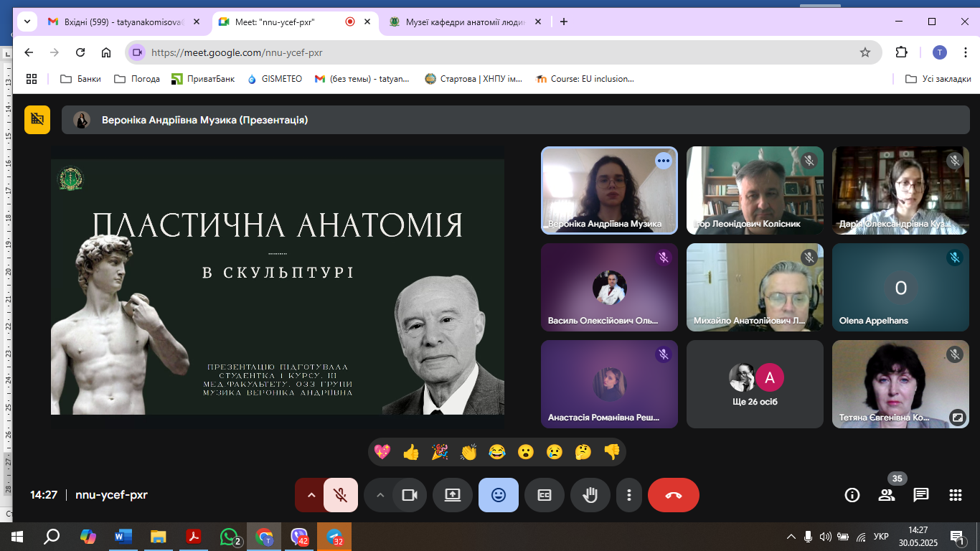Open GISMETEO bookmark
The width and height of the screenshot is (980, 551).
(x=275, y=79)
